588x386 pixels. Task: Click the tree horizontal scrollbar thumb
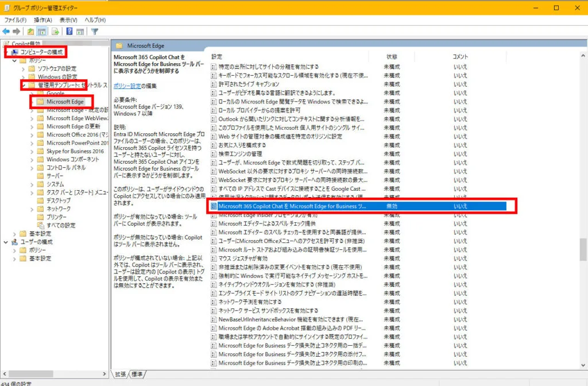point(31,374)
